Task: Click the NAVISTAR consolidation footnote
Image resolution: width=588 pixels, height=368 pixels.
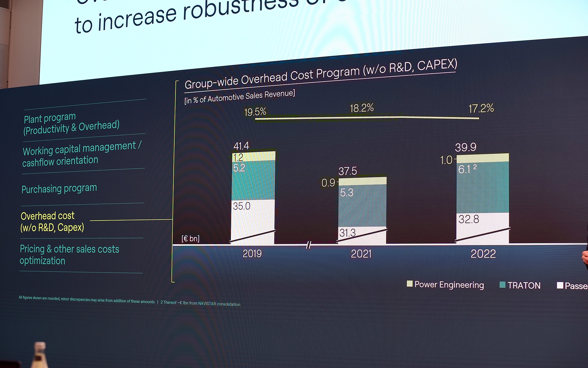Action: tap(200, 303)
